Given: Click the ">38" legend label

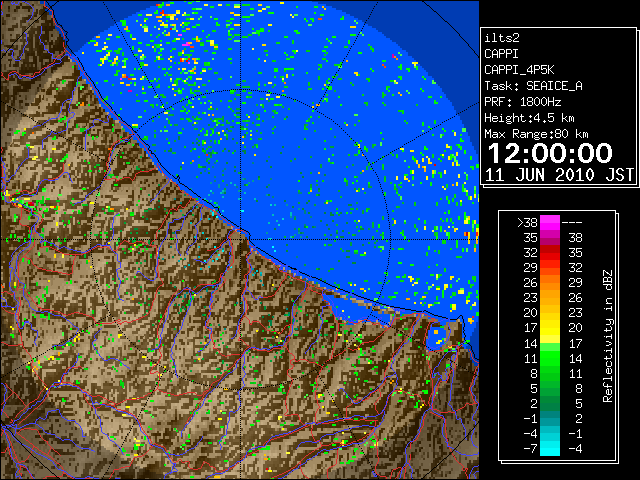Looking at the screenshot, I should tap(527, 223).
